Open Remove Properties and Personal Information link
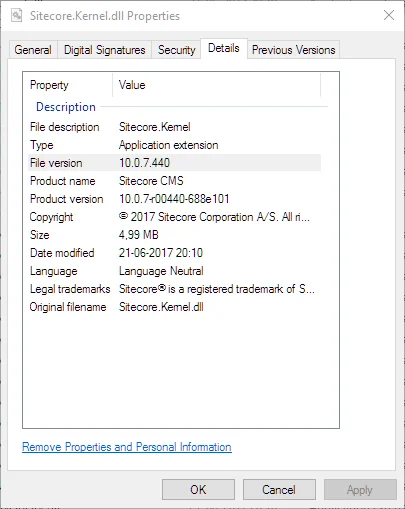The image size is (405, 509). (x=127, y=447)
